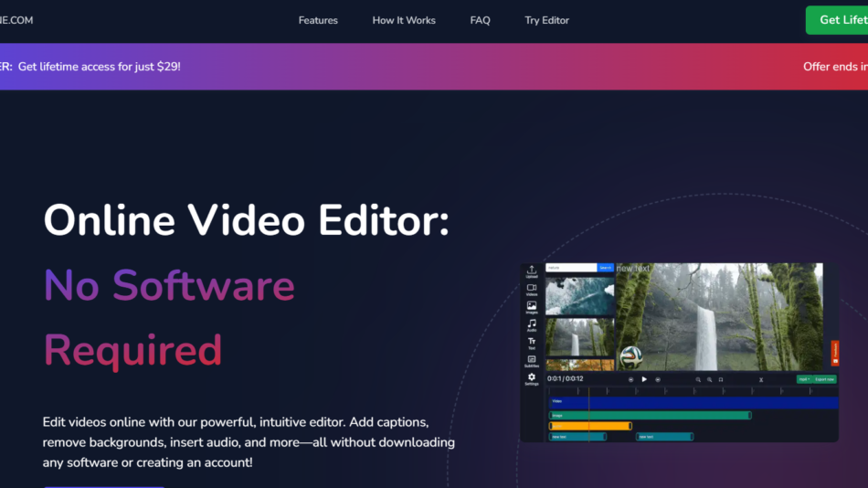Click the 'Get lifetime access for just $29!' banner text
The image size is (868, 488).
[99, 67]
